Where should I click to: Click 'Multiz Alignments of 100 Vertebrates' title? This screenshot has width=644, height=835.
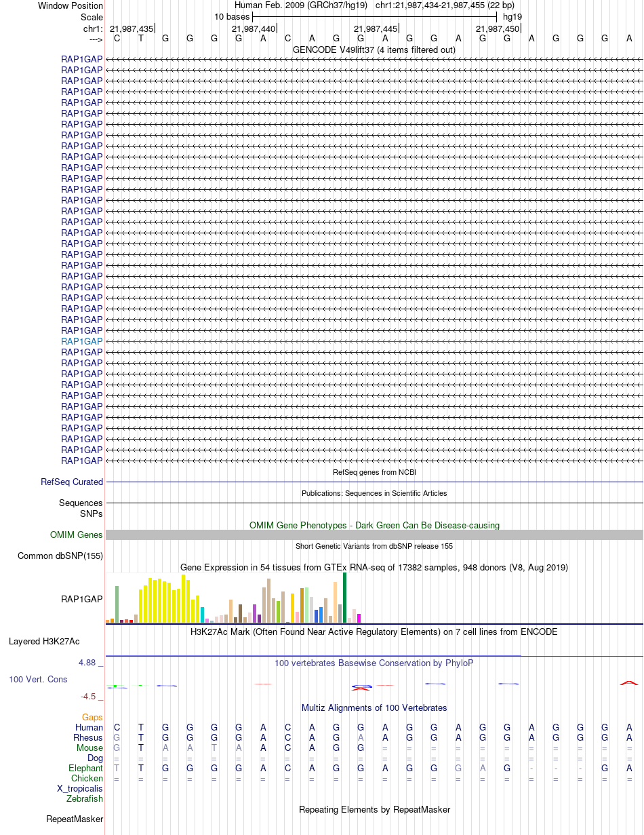[x=374, y=707]
